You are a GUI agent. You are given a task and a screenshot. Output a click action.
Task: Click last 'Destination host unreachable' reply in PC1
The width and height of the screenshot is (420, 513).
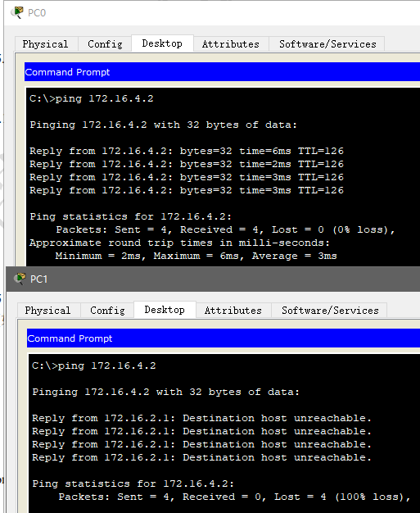pos(202,457)
